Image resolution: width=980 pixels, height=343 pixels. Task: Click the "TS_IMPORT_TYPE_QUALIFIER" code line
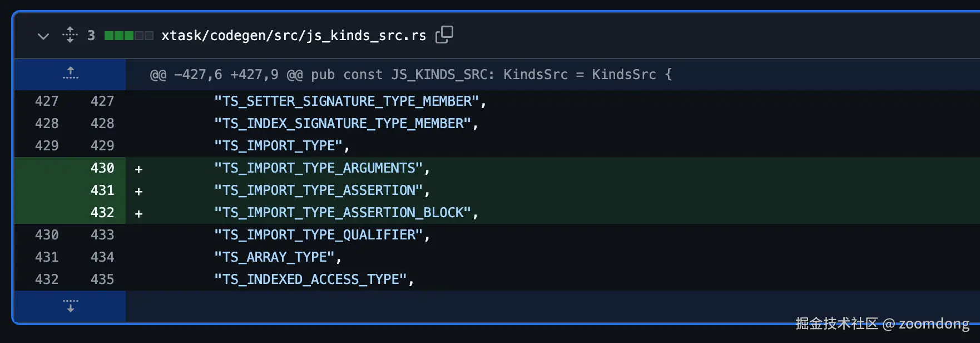pyautogui.click(x=321, y=235)
